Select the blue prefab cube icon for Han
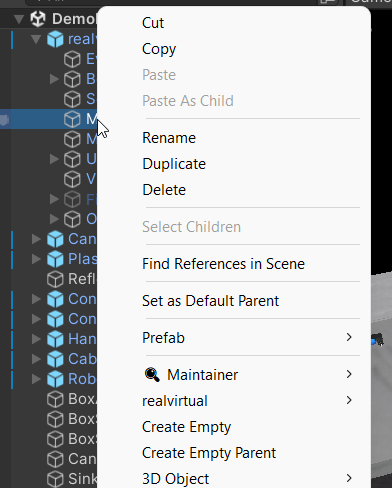392x488 pixels. tap(55, 339)
